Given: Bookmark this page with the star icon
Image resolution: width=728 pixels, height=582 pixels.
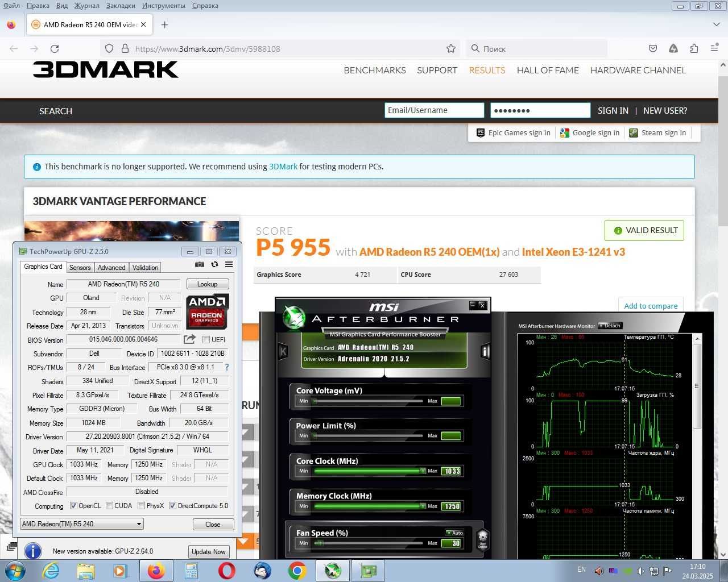Looking at the screenshot, I should 451,49.
